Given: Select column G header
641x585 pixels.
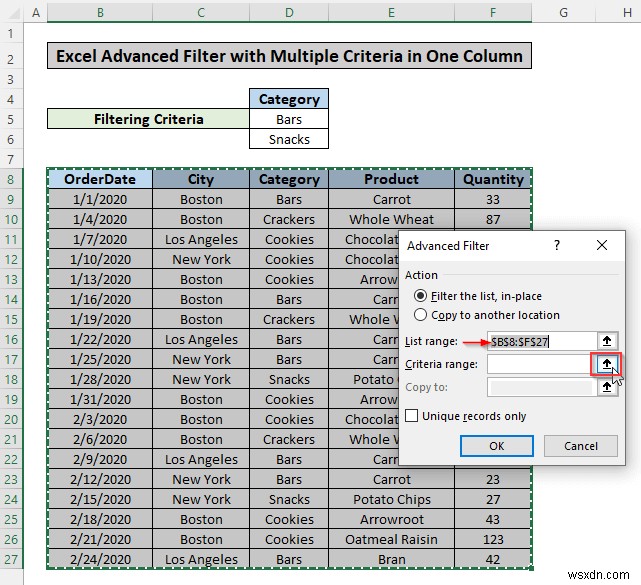Looking at the screenshot, I should (x=563, y=12).
